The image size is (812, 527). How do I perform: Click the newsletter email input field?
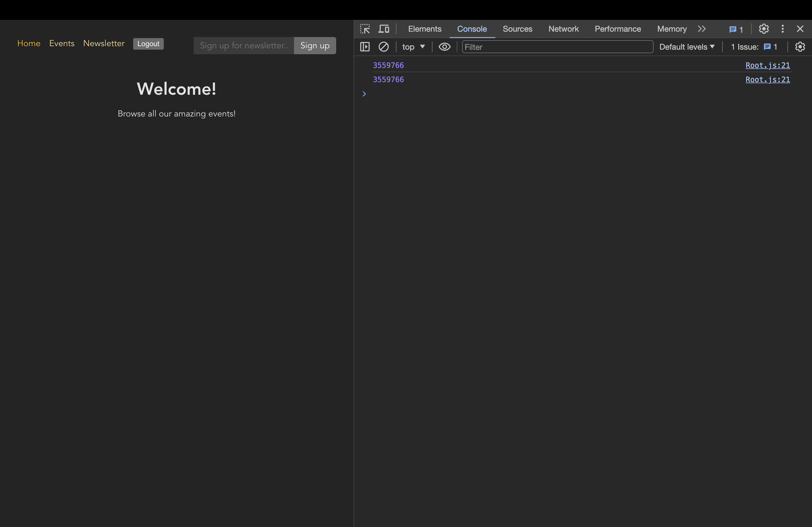coord(244,46)
